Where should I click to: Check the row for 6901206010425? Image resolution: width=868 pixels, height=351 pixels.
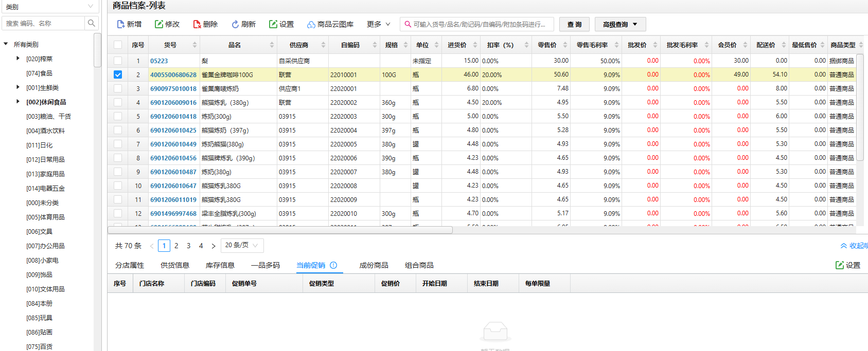[x=118, y=130]
